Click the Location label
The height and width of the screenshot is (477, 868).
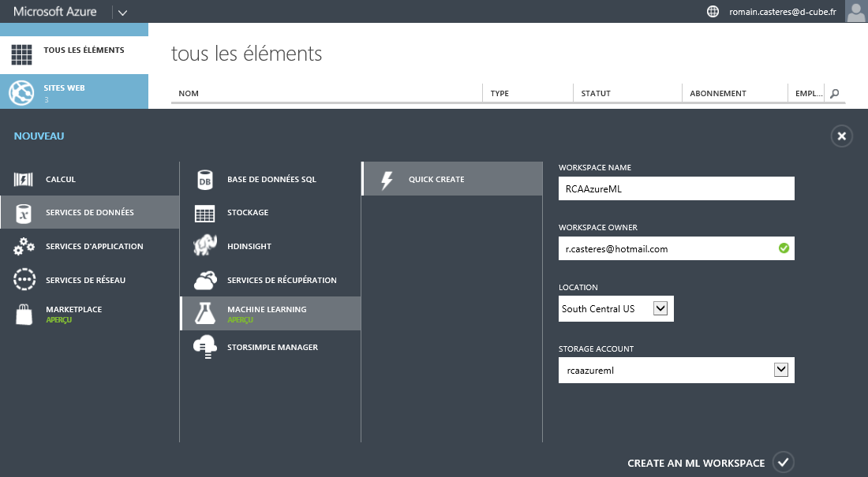(x=578, y=287)
